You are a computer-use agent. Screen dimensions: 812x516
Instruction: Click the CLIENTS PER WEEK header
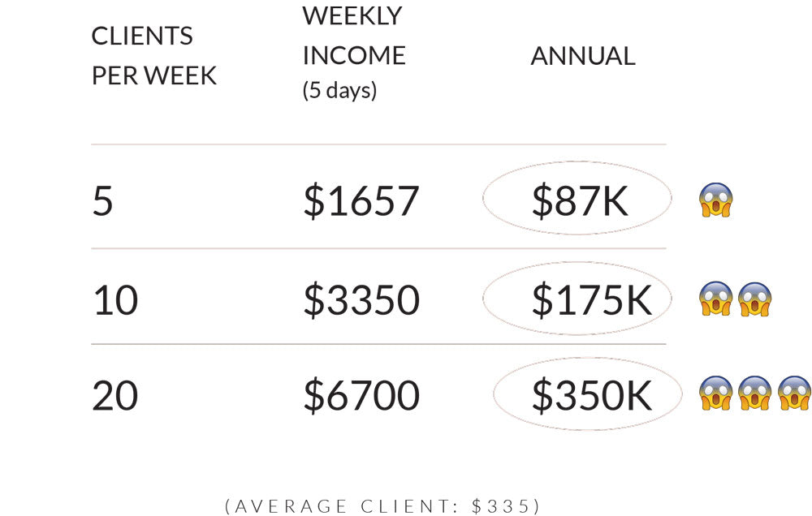(x=153, y=56)
